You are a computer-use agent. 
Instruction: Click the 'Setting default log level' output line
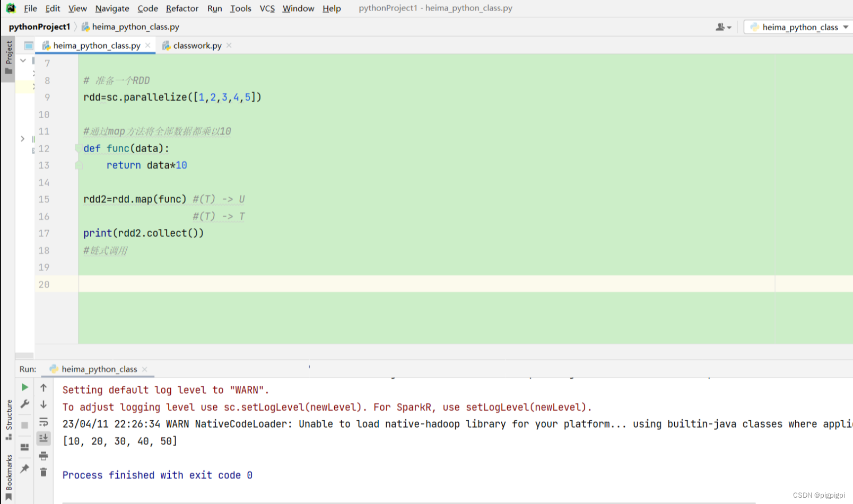pos(166,390)
